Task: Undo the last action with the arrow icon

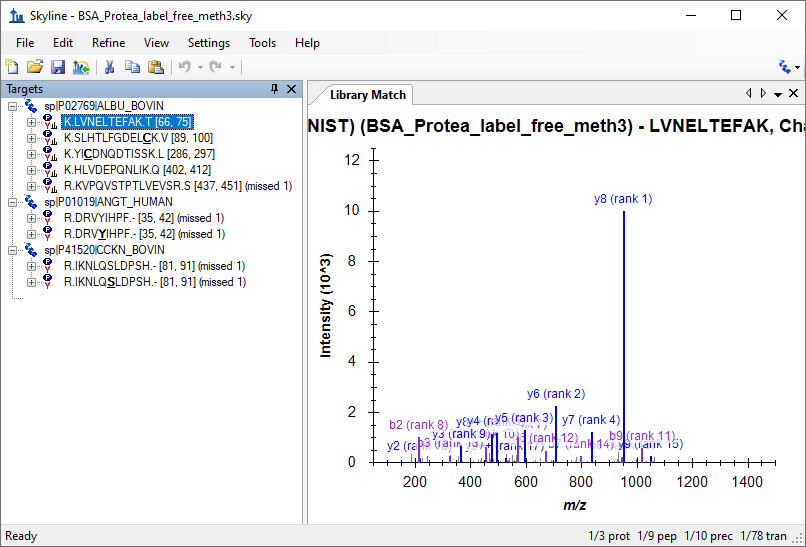Action: 185,67
